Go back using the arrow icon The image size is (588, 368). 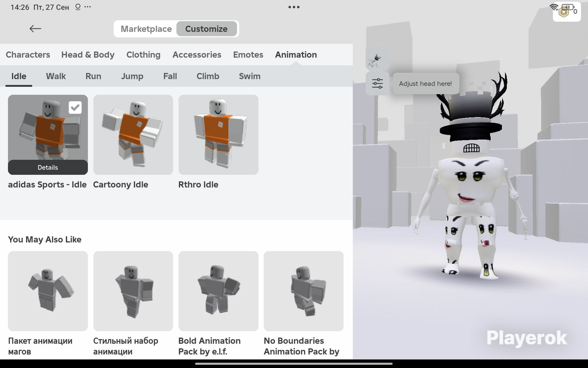tap(35, 29)
